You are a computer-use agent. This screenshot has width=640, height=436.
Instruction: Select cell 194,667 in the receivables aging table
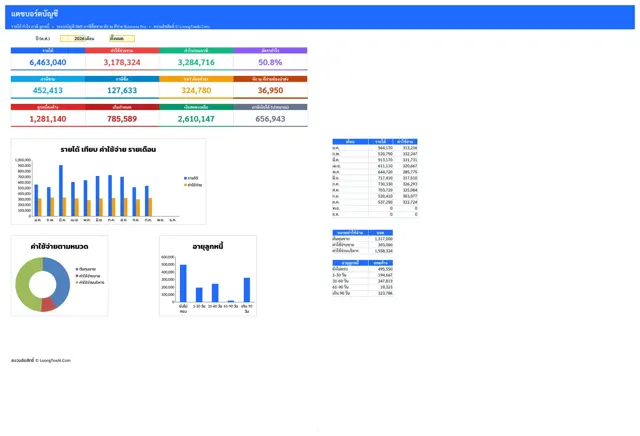tap(381, 275)
